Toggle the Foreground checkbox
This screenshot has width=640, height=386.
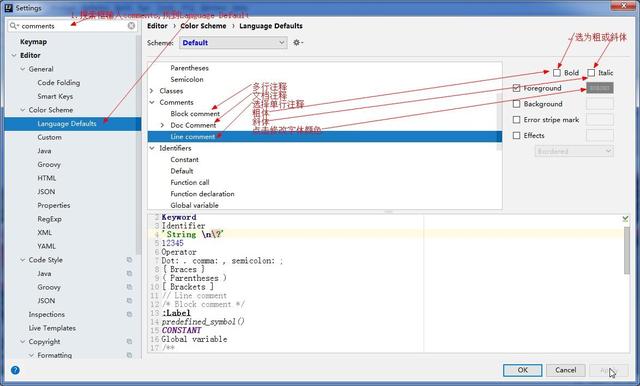coord(516,88)
